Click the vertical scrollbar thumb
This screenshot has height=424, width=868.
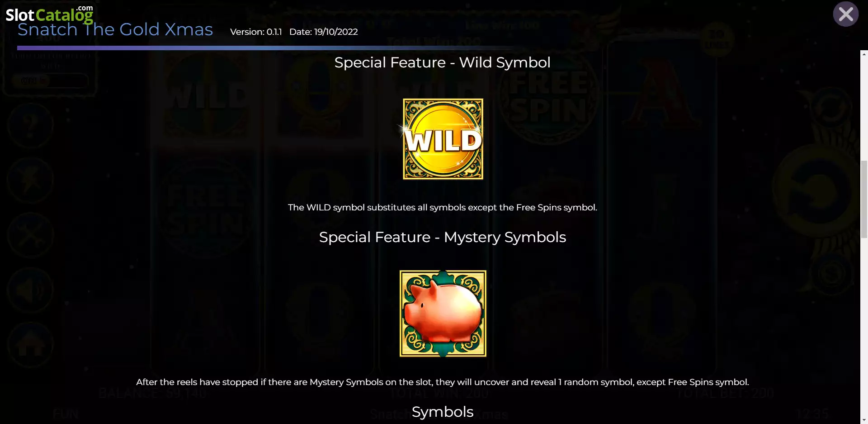click(864, 199)
